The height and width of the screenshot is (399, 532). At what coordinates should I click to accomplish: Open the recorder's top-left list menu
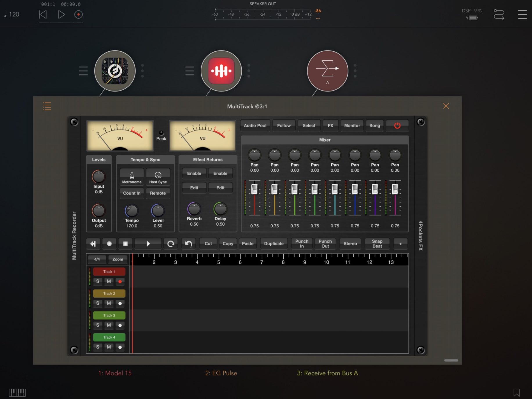(47, 106)
